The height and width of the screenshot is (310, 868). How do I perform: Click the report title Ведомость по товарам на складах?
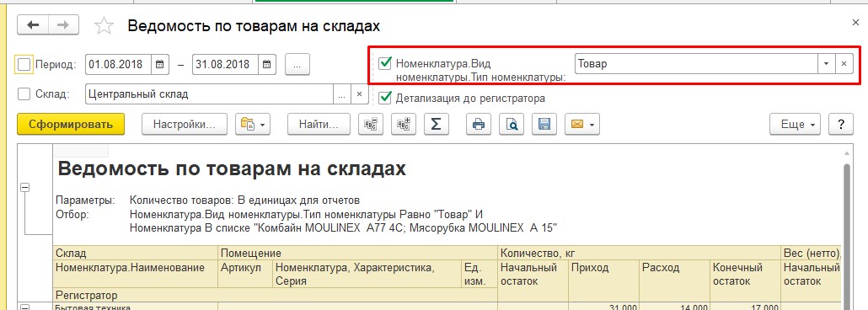232,168
